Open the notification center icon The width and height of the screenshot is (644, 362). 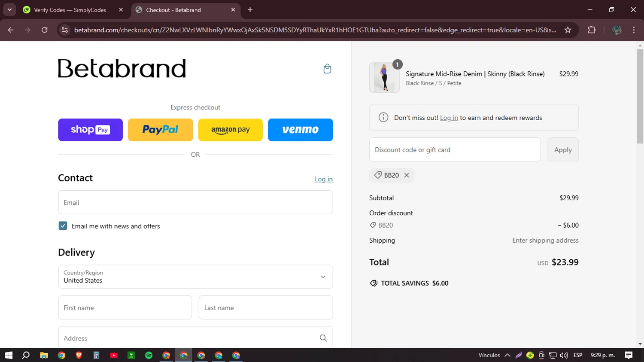point(629,355)
